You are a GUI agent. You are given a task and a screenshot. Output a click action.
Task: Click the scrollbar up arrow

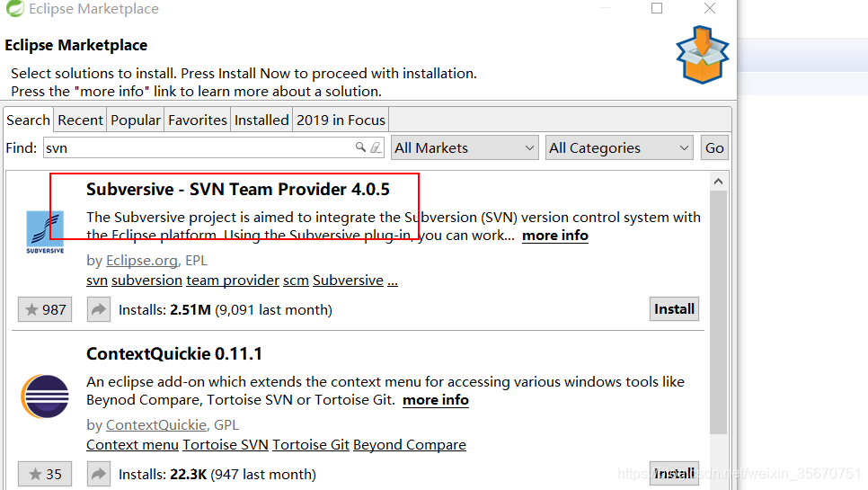tap(718, 182)
